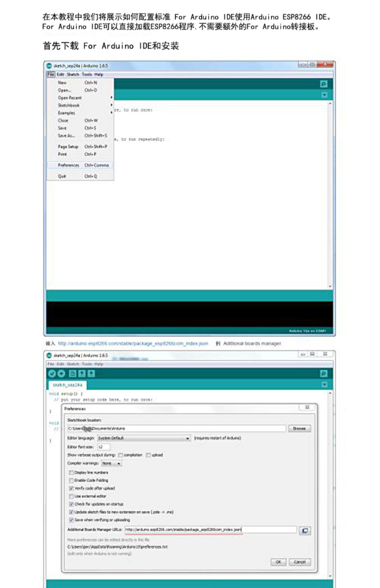Open the arduino.esp8266.com package index link
Screen dimensions: 380x588
tap(133, 344)
